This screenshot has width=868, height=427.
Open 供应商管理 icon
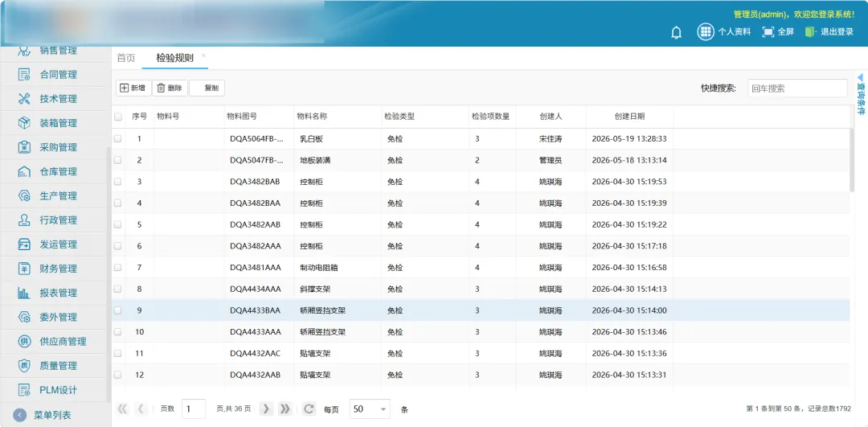(24, 341)
